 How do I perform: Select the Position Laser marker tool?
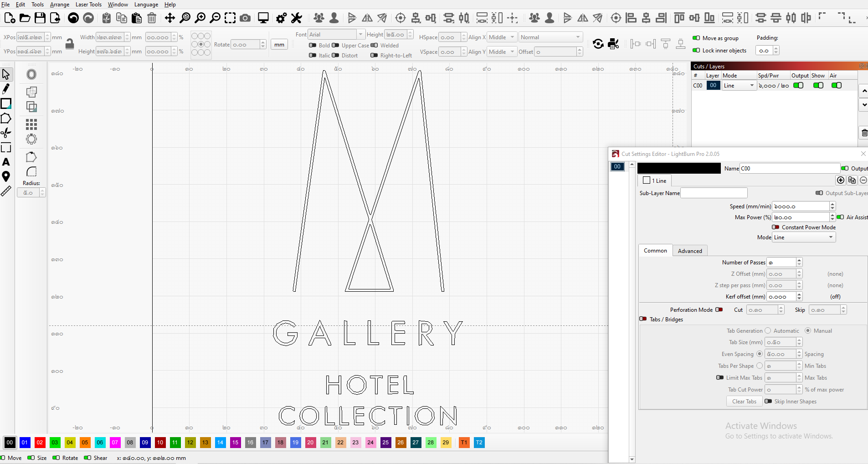click(6, 176)
